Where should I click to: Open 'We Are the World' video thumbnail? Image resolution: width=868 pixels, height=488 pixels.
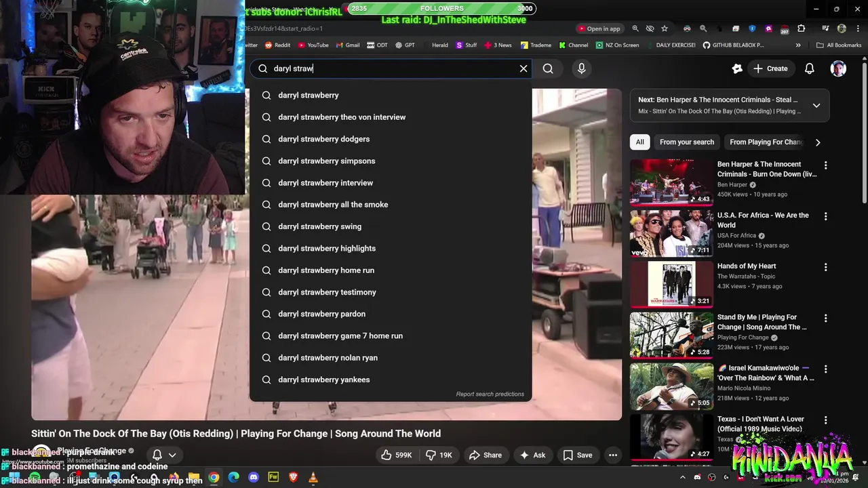coord(671,233)
